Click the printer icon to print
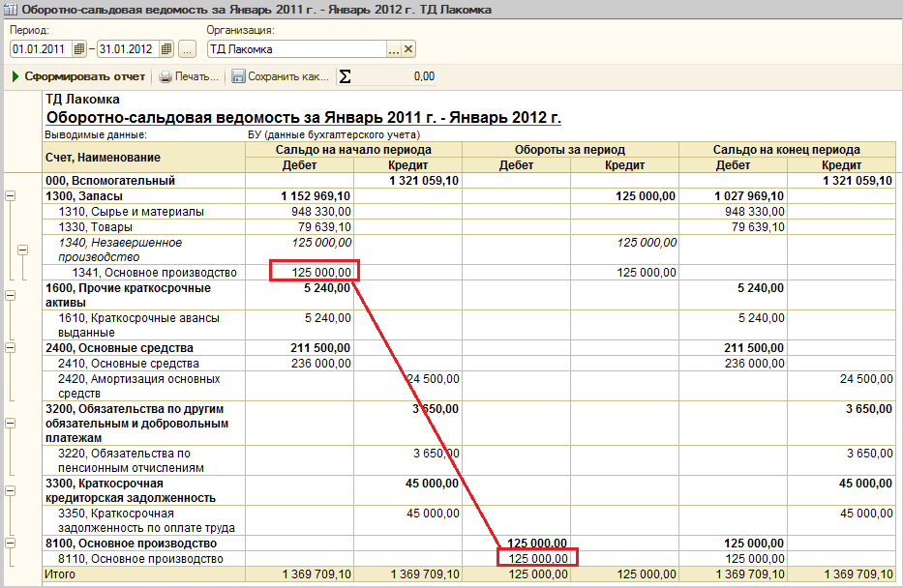This screenshot has height=588, width=903. [166, 76]
